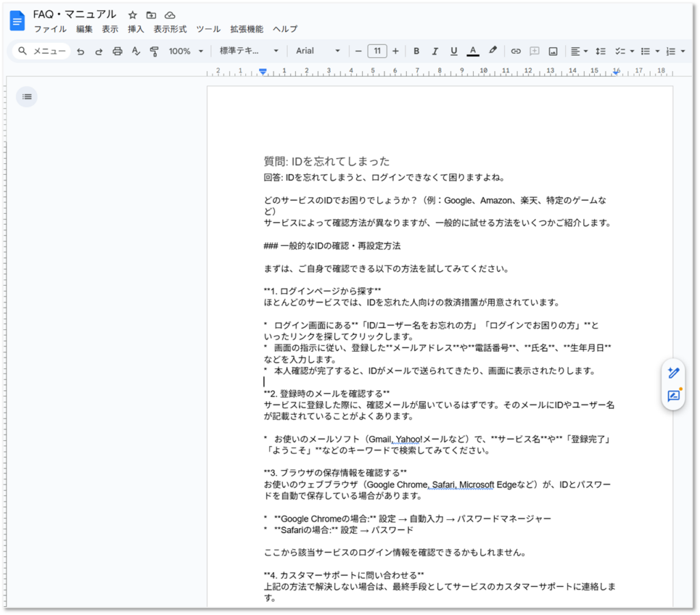This screenshot has height=615, width=700.
Task: Toggle italic formatting
Action: point(435,51)
